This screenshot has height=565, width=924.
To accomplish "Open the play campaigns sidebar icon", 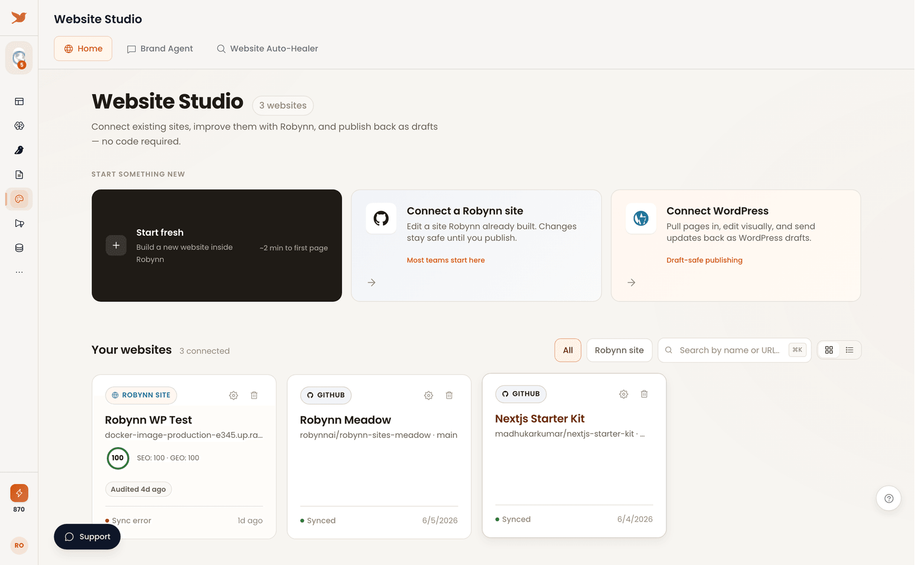I will tap(19, 224).
